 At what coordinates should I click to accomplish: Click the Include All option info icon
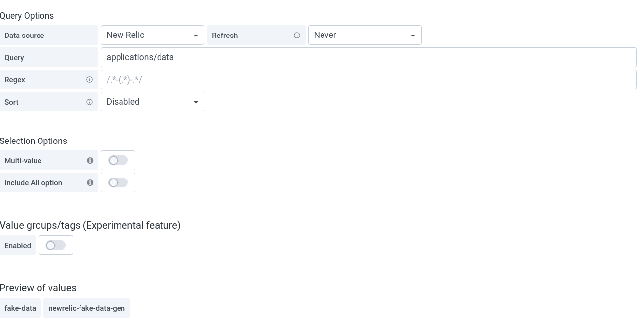coord(90,183)
